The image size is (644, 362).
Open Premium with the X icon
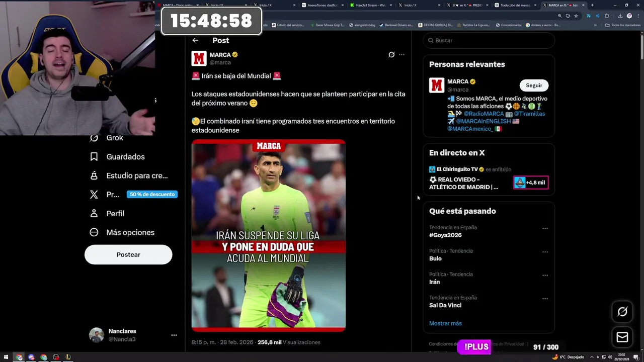point(104,195)
